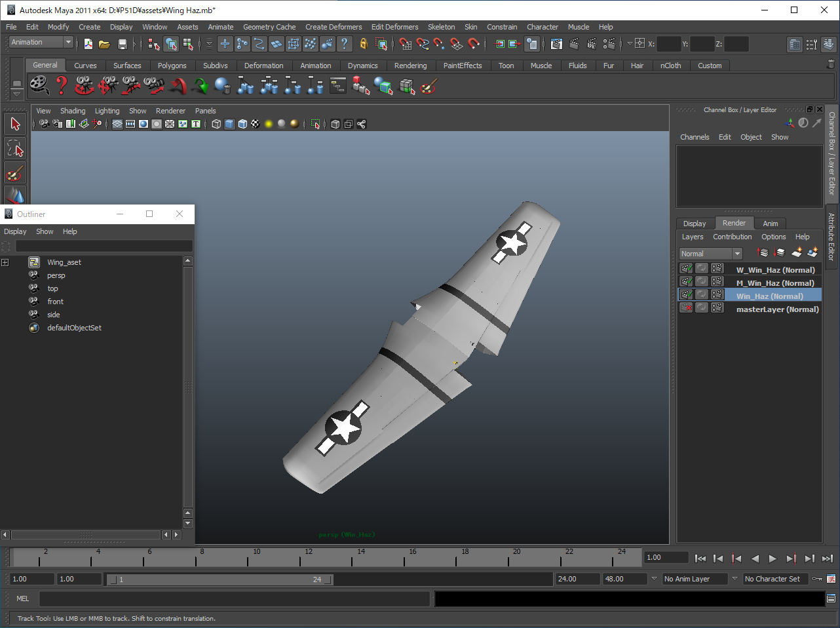
Task: Click the red undo arrow shelf icon
Action: [x=178, y=86]
